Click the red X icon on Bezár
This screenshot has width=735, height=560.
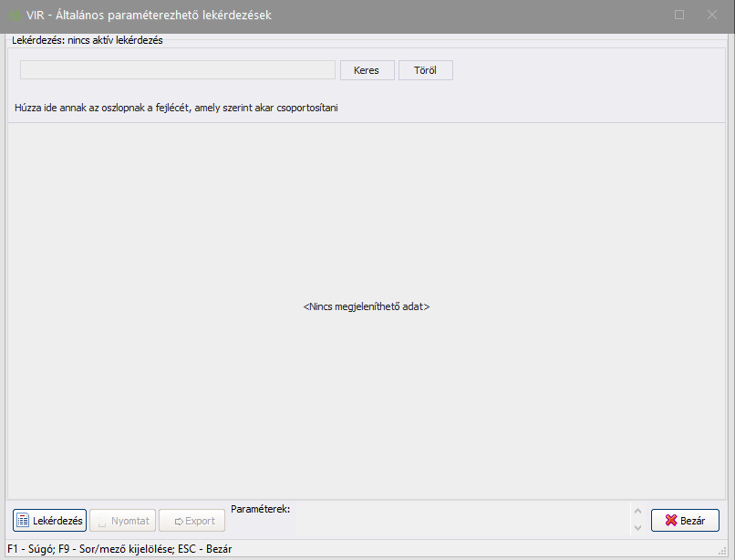tap(671, 521)
